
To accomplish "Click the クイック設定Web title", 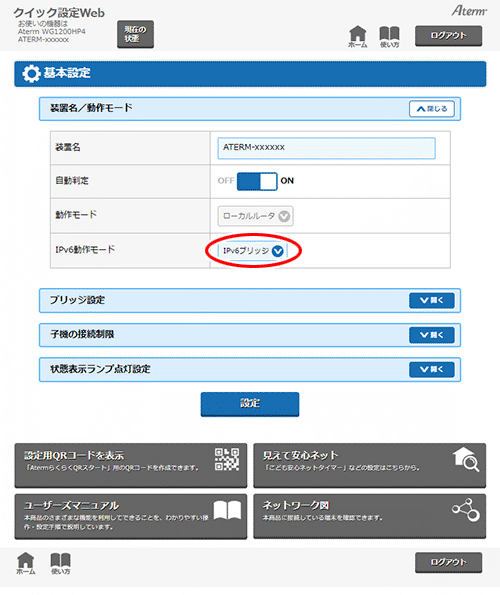I will click(59, 13).
